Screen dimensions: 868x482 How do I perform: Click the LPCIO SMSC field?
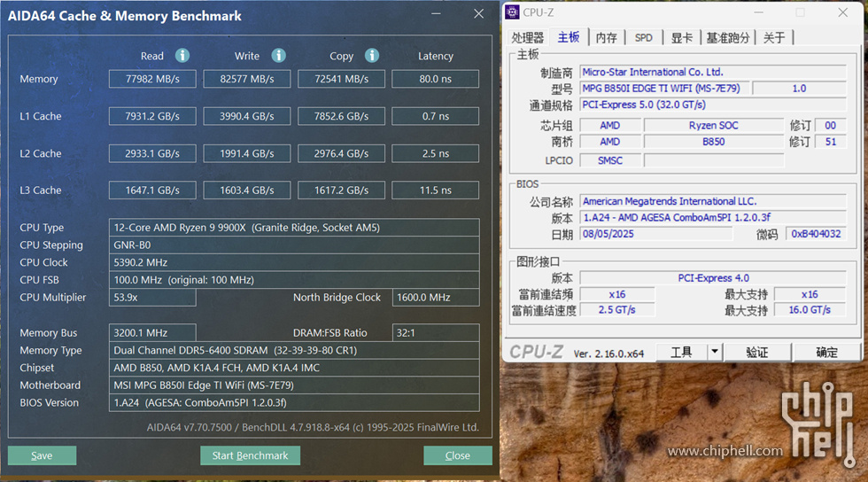(610, 160)
